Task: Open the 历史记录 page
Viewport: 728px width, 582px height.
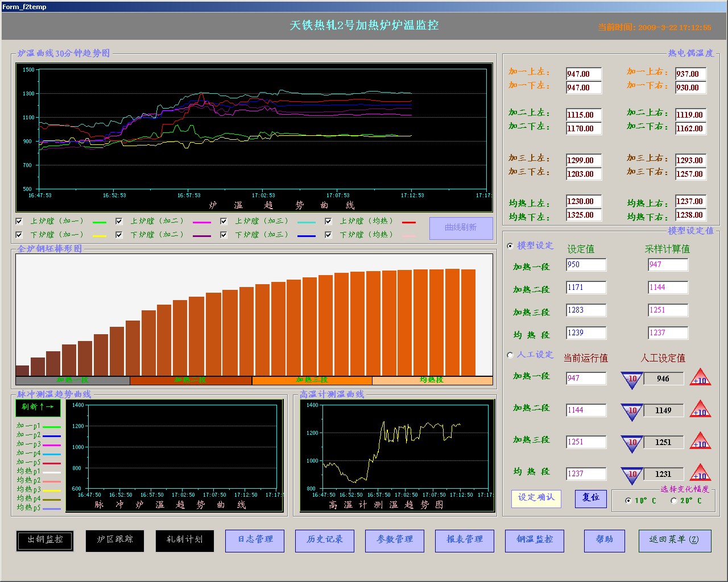Action: (x=324, y=541)
